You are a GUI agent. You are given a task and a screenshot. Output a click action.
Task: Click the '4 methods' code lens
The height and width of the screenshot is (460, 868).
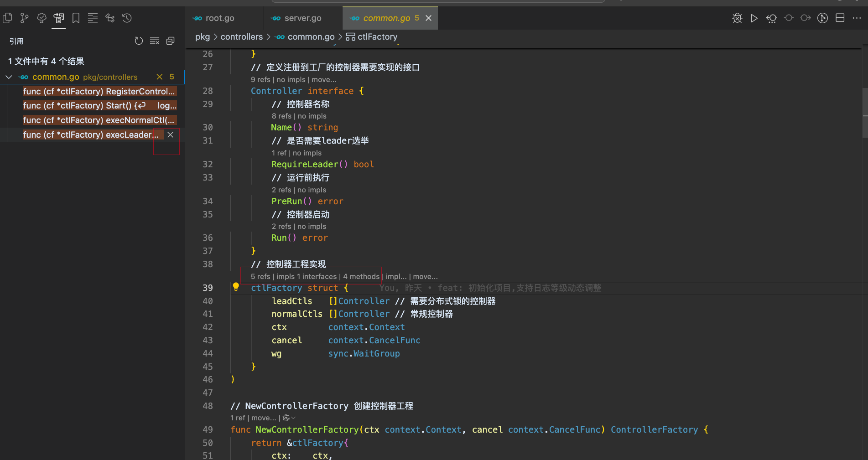(361, 277)
